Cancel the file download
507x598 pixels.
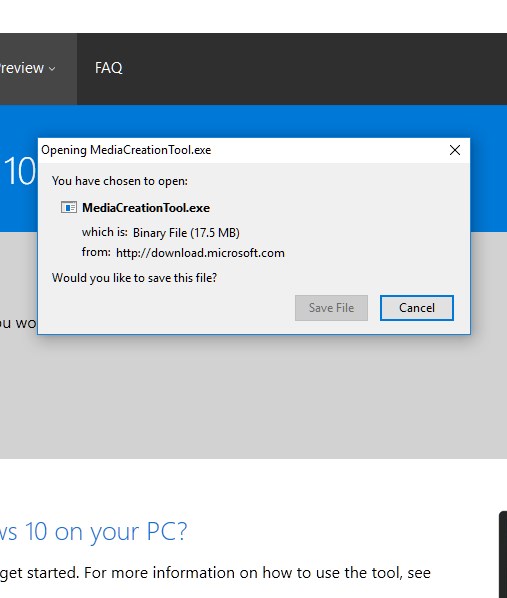[417, 308]
